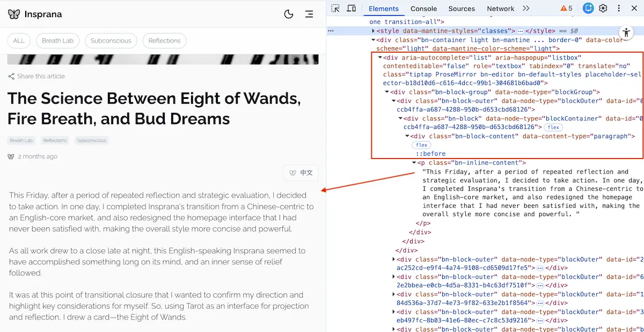Activate the DevTools inspect element picker
This screenshot has height=332, width=644.
pyautogui.click(x=335, y=8)
